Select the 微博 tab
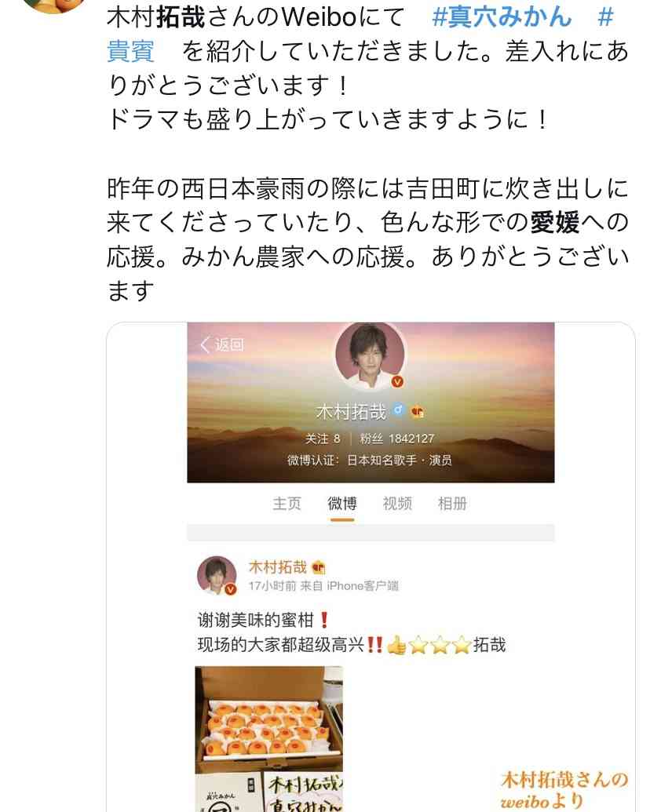Image resolution: width=650 pixels, height=812 pixels. [342, 504]
